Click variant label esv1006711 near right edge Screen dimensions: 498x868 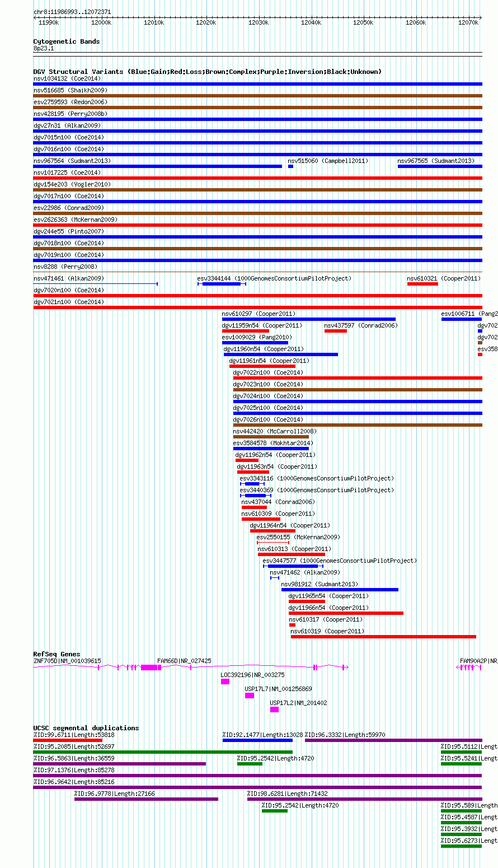469,314
